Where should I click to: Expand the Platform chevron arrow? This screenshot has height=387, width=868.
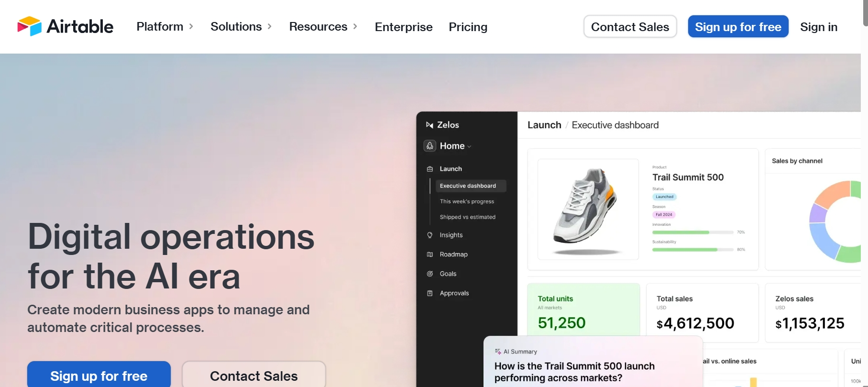coord(191,27)
